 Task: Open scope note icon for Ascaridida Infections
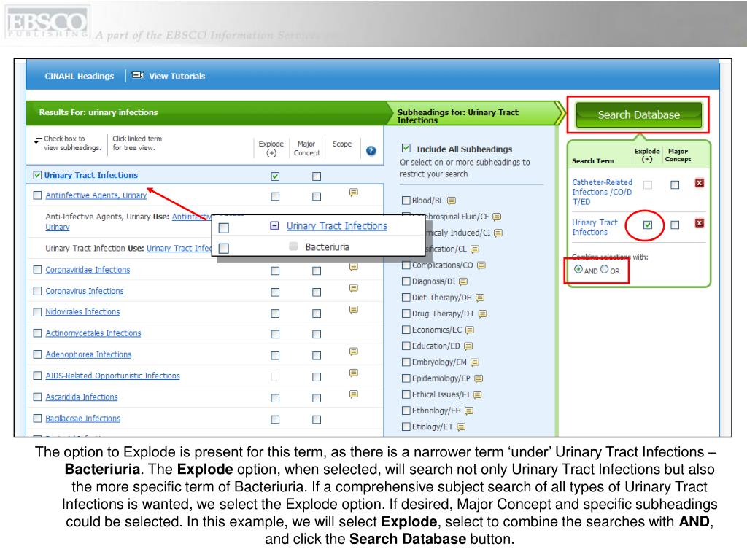[x=354, y=394]
